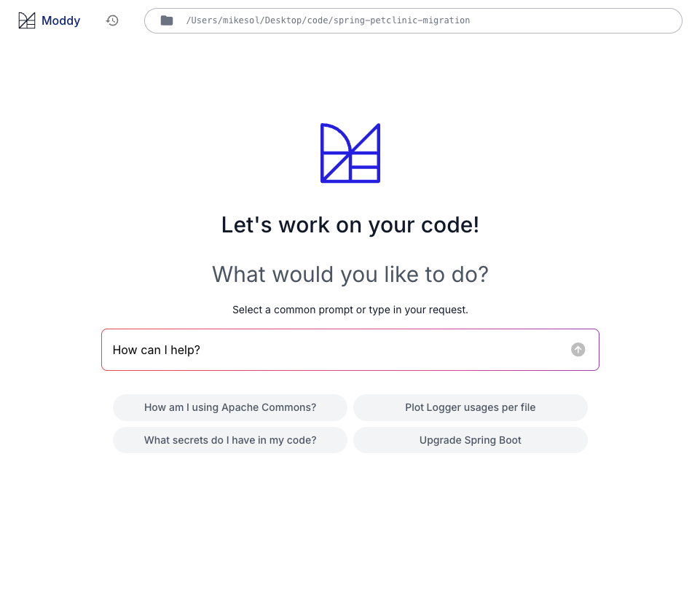Viewport: 700px width, 612px height.
Task: Click the small Moddy logo icon
Action: 27,20
